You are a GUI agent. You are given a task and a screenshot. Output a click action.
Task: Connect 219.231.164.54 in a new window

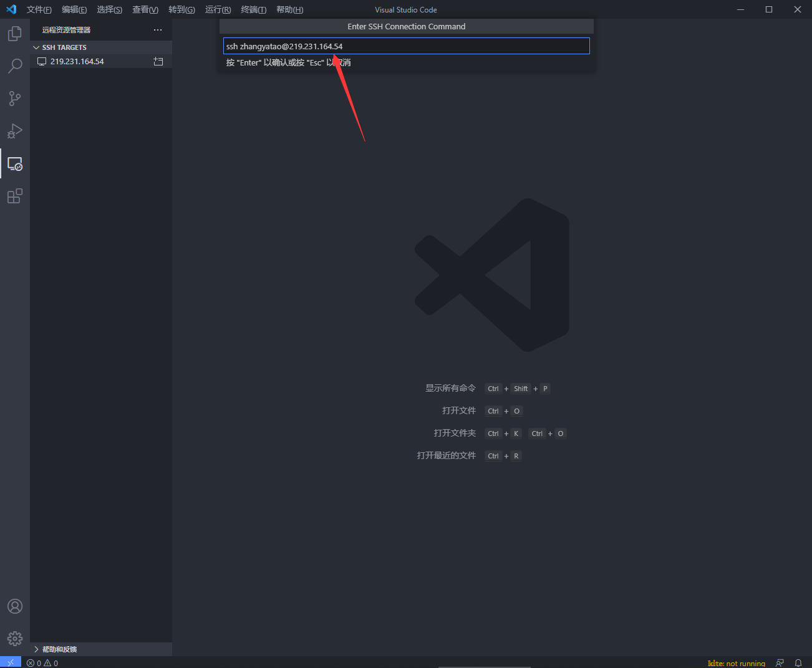coord(158,61)
